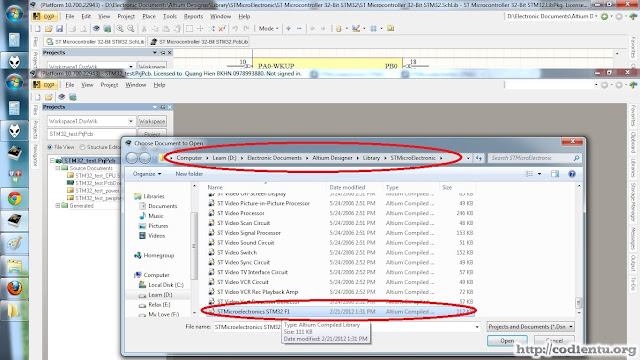Click preview pane icon in dialog toolbar
This screenshot has width=640, height=360.
[x=555, y=174]
